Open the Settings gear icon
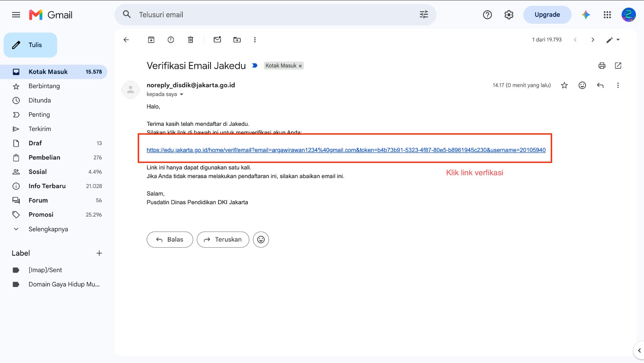The height and width of the screenshot is (363, 644). tap(509, 15)
